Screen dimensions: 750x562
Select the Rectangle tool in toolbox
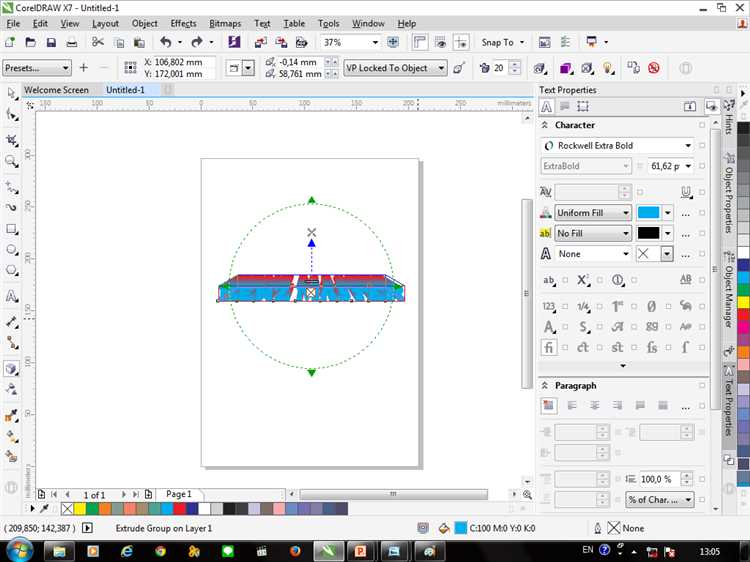pos(11,229)
